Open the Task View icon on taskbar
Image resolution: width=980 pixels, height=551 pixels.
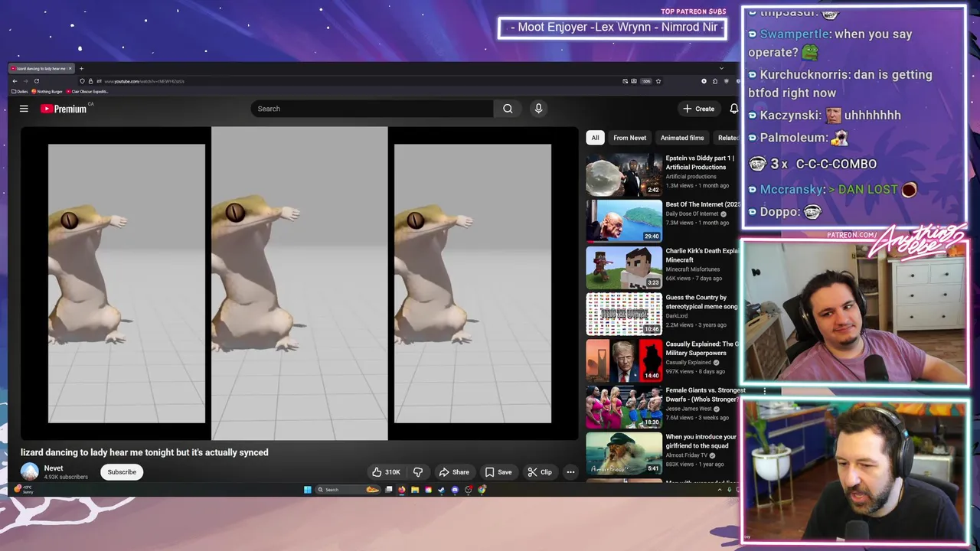pos(389,490)
